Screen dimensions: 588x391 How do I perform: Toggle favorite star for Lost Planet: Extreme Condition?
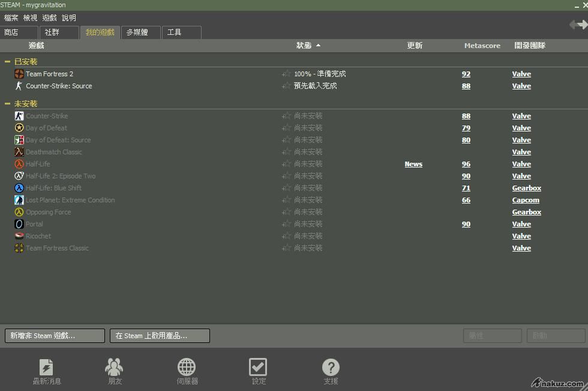pos(287,200)
